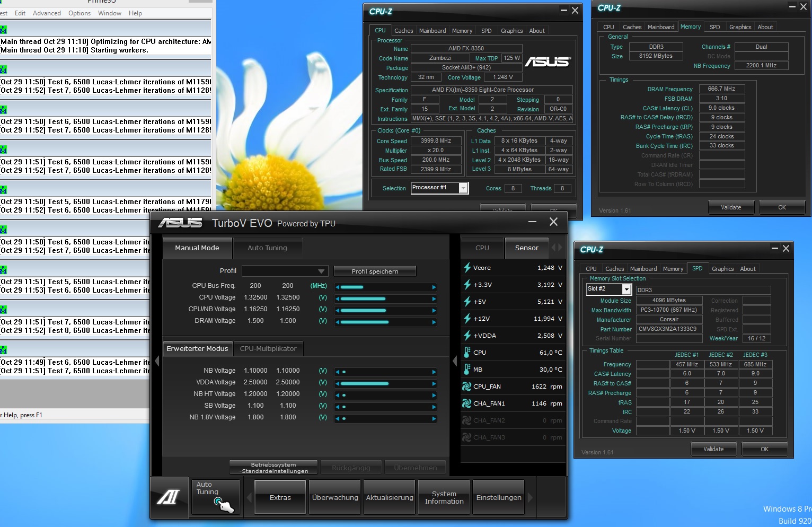Click the sensor tab scroll arrows
This screenshot has width=812, height=527.
point(557,248)
